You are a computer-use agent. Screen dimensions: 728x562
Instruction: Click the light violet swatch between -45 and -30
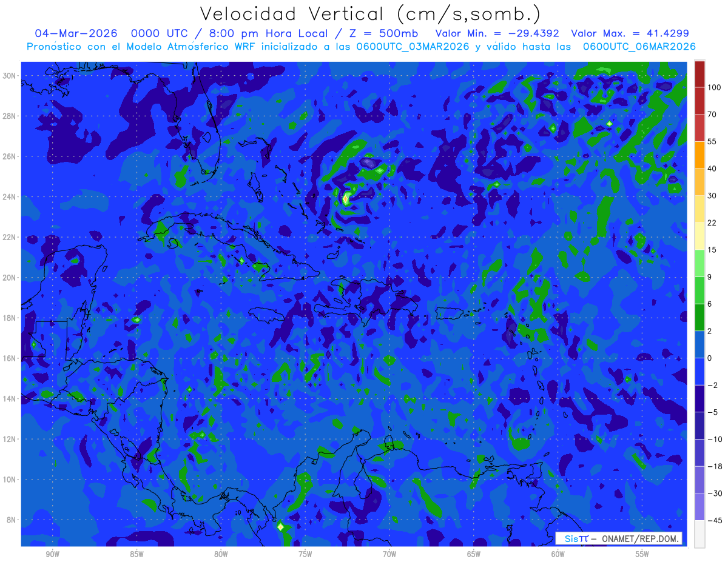699,507
